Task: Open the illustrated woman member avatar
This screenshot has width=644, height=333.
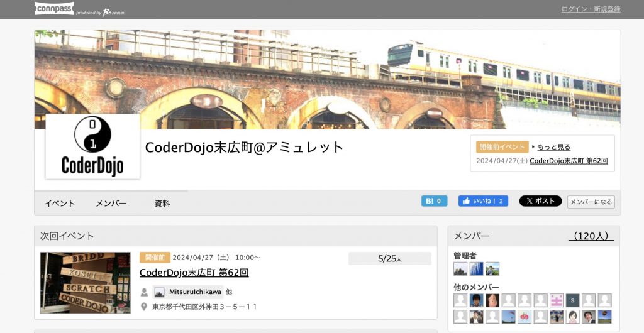Action: 572,317
